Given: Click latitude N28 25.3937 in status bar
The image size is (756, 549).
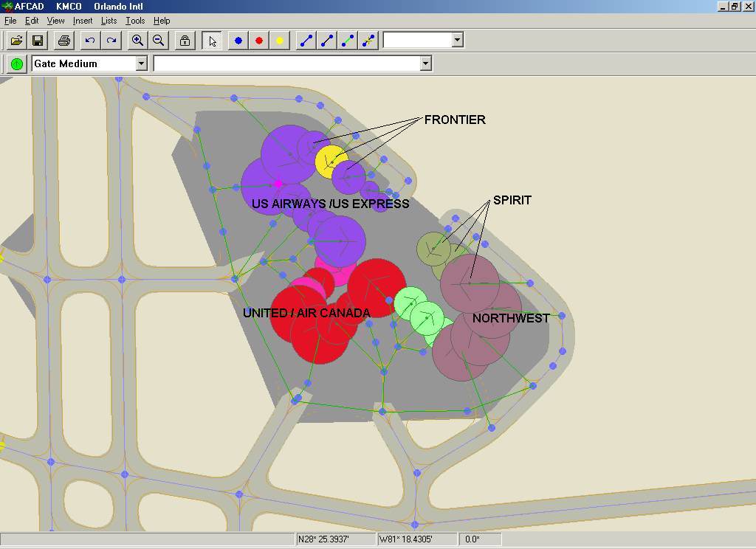Looking at the screenshot, I should click(335, 539).
